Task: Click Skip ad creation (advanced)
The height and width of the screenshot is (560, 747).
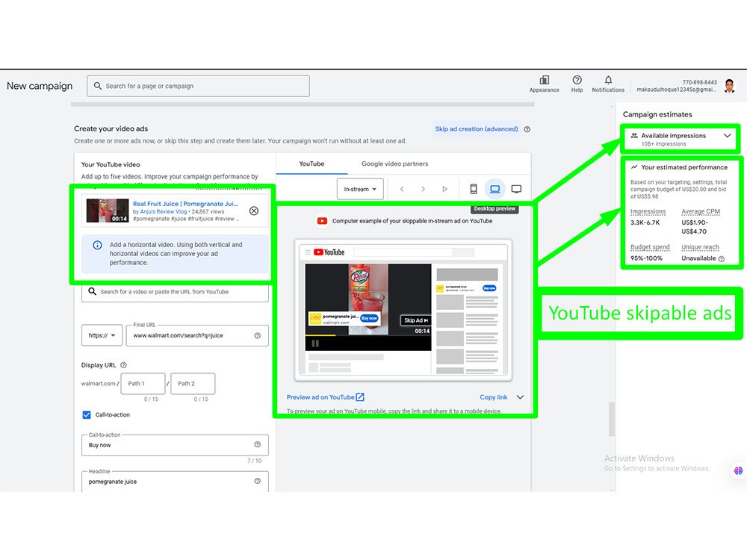Action: (477, 129)
